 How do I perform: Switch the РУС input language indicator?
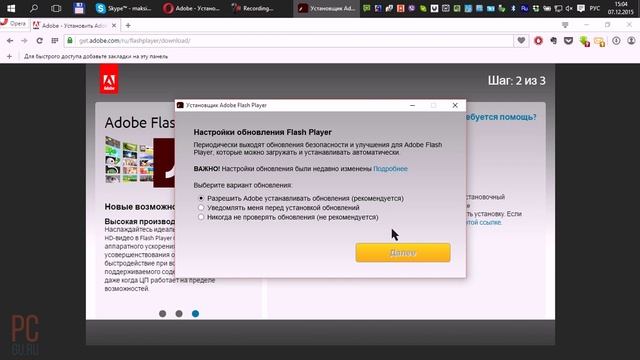[x=595, y=8]
